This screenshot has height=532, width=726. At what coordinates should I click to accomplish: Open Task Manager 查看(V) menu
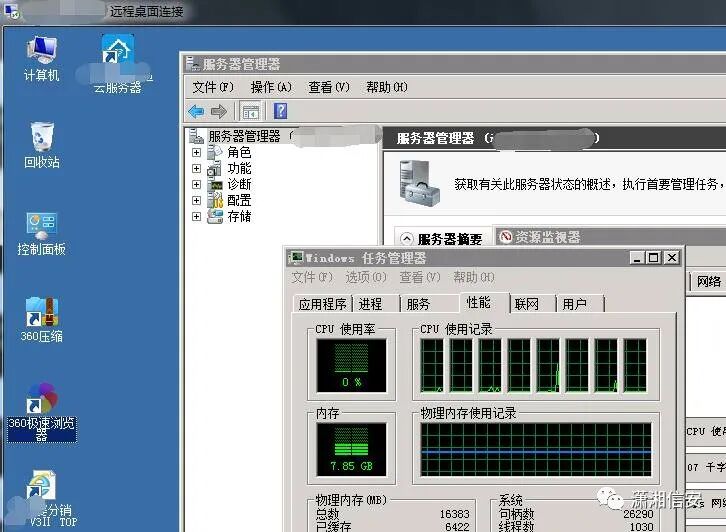(419, 277)
